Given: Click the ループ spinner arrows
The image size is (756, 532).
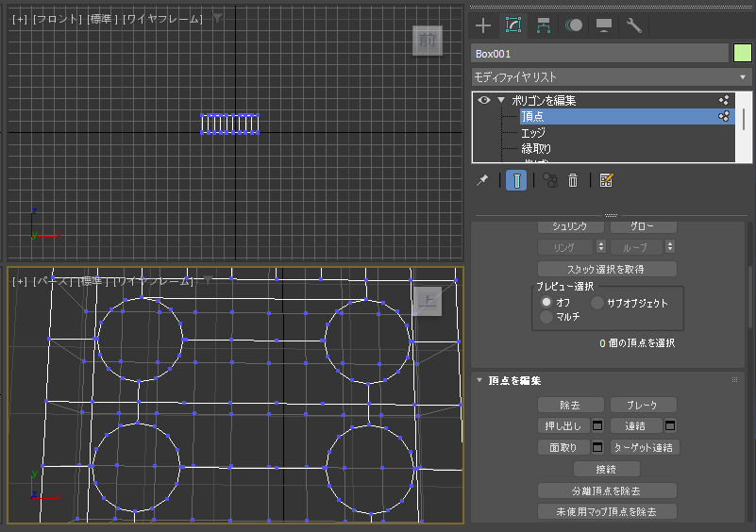Looking at the screenshot, I should (x=670, y=247).
